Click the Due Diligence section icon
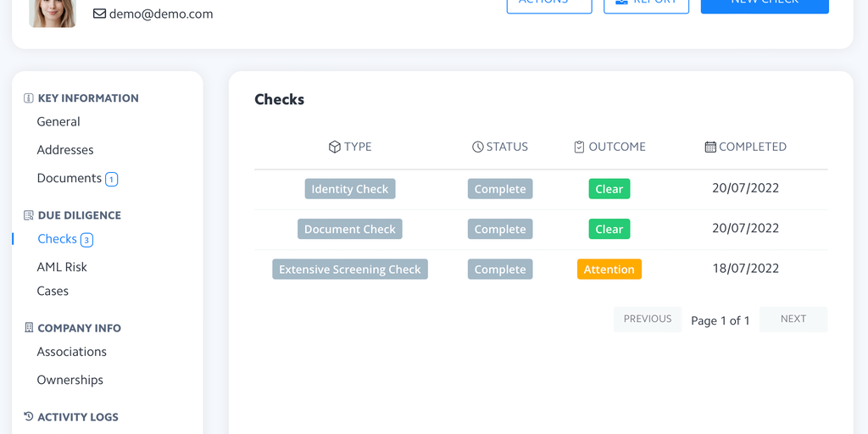This screenshot has width=868, height=434. pos(29,215)
